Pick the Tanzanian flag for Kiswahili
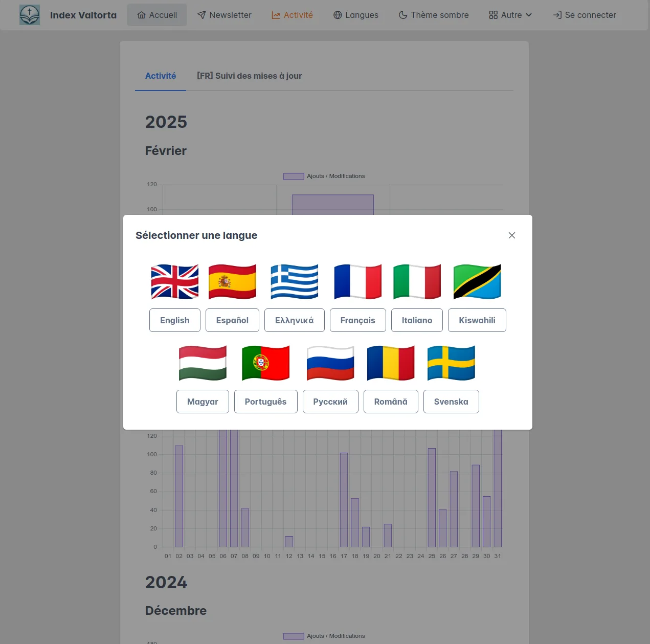 477,282
